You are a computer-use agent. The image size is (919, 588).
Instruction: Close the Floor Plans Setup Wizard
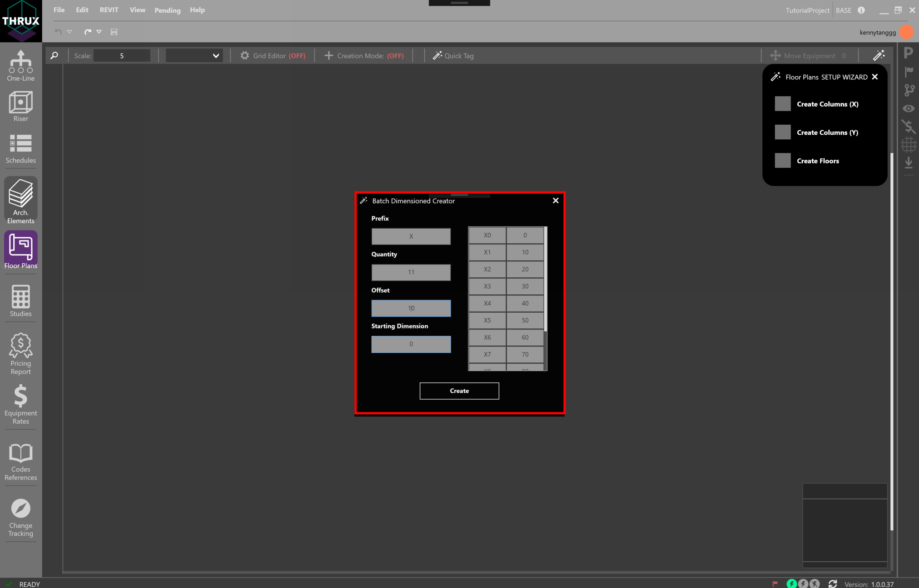(x=875, y=77)
